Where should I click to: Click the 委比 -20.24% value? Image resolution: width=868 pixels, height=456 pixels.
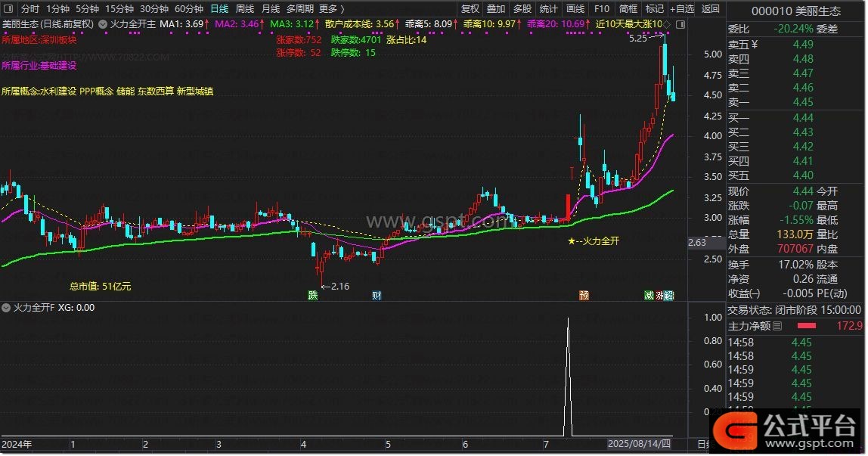click(x=794, y=29)
